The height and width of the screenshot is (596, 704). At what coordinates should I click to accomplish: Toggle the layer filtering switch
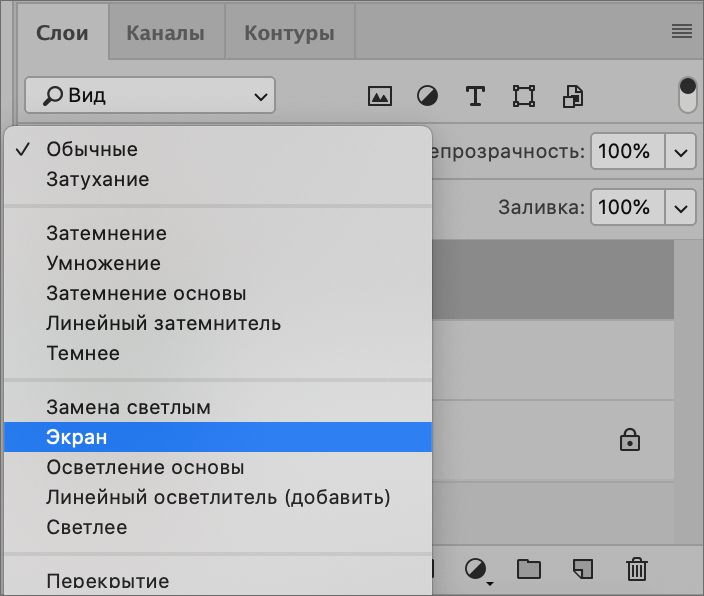coord(687,95)
